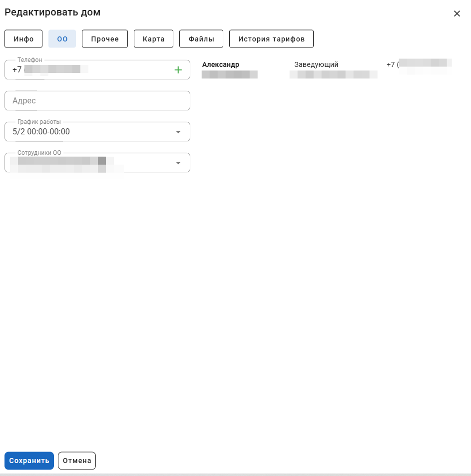Select the 5/2 00:00-00:00 schedule value

(41, 132)
